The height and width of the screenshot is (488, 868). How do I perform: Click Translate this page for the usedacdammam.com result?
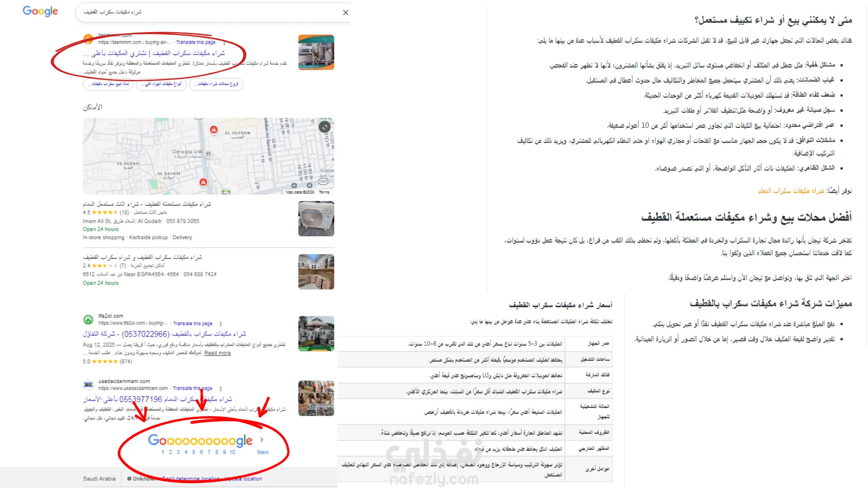click(192, 389)
